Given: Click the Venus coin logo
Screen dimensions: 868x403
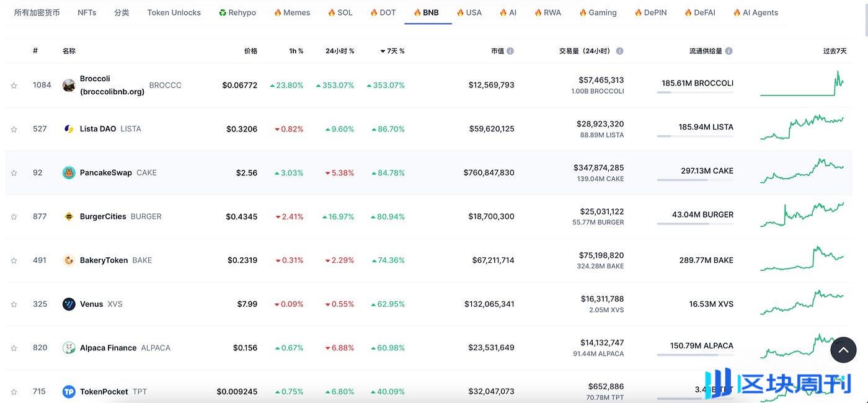Looking at the screenshot, I should click(69, 304).
